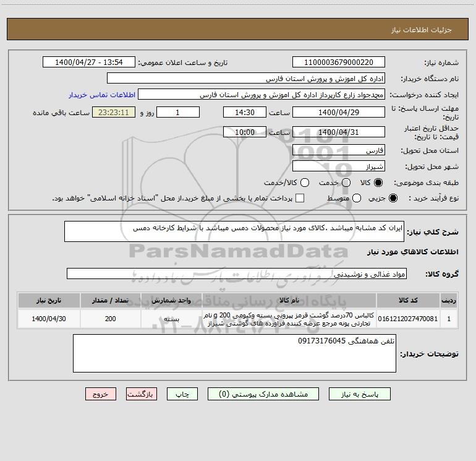The width and height of the screenshot is (476, 461).
Task: Click the product name cell کالباس 70درصد
Action: pos(289,319)
